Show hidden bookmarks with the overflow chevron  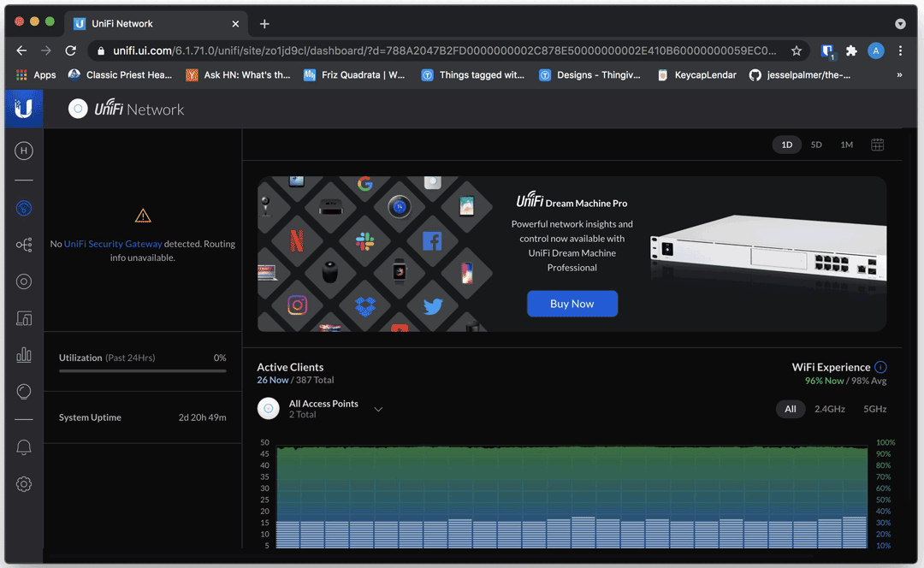(899, 74)
